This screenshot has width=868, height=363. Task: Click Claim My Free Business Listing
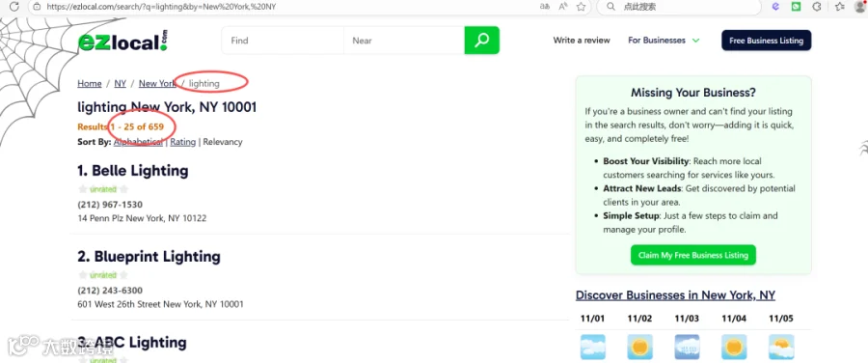coord(693,255)
